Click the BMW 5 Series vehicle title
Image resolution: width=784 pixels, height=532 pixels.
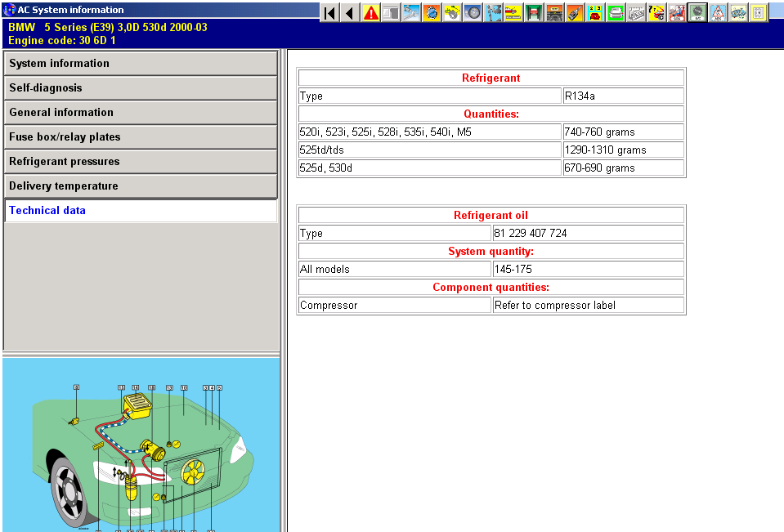[108, 28]
